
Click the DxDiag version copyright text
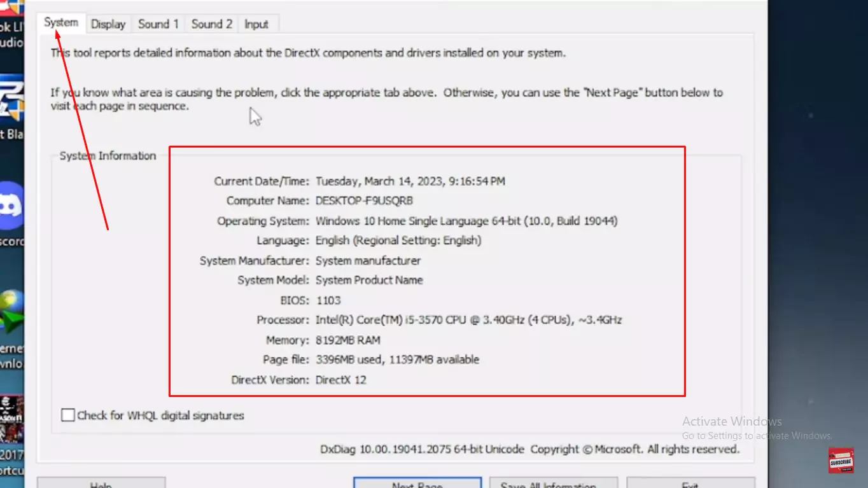coord(529,450)
